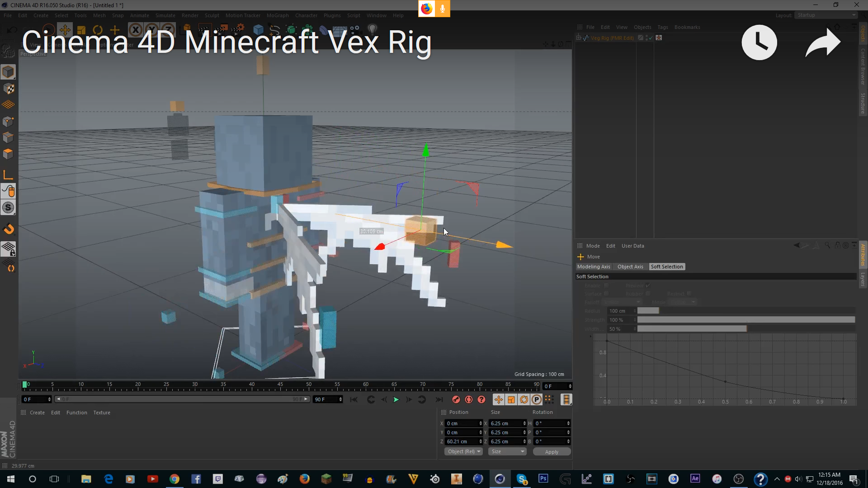Viewport: 868px width, 488px height.
Task: Open the MoGraph menu
Action: (x=277, y=15)
